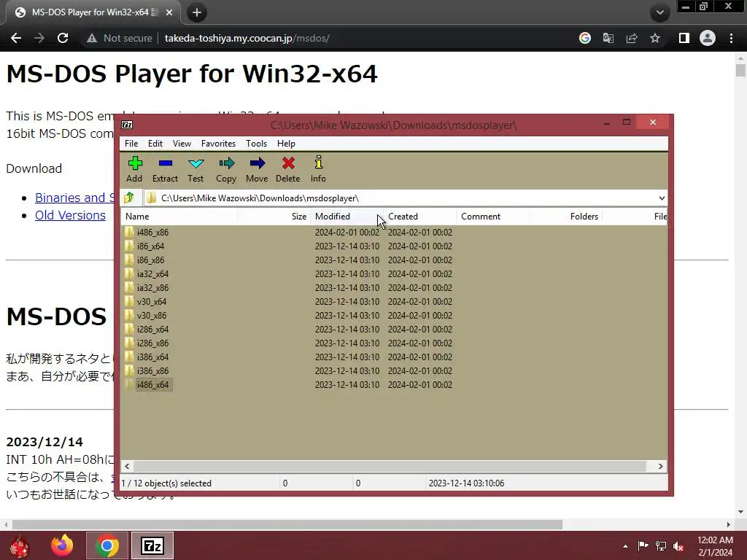Click the Chrome address bar URL
This screenshot has height=560, width=747.
[x=247, y=38]
